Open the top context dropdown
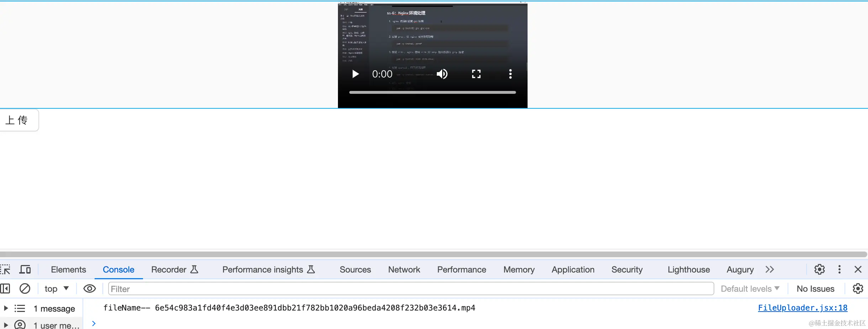Screen dimensions: 868x329 tap(57, 288)
